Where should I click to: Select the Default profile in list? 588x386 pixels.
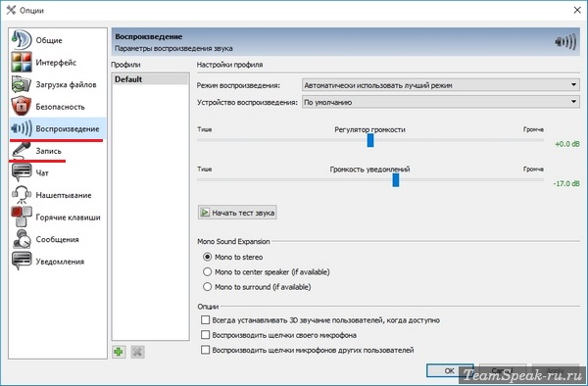pyautogui.click(x=150, y=79)
